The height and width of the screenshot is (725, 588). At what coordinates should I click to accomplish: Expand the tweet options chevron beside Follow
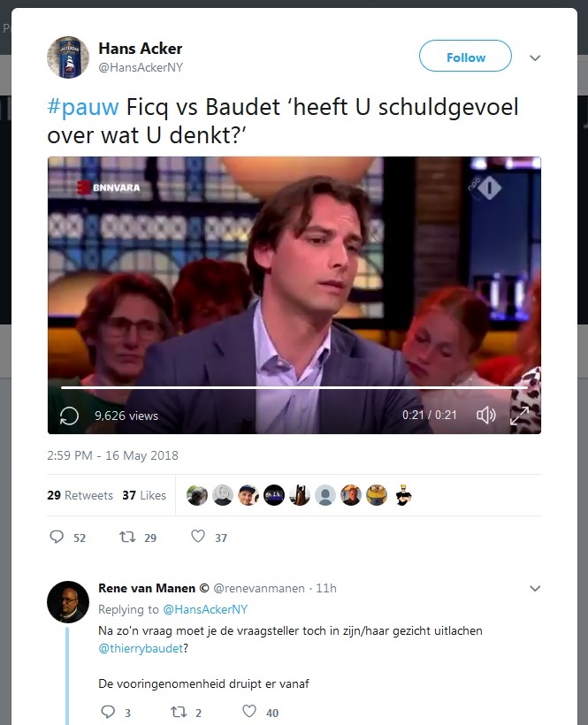(535, 58)
